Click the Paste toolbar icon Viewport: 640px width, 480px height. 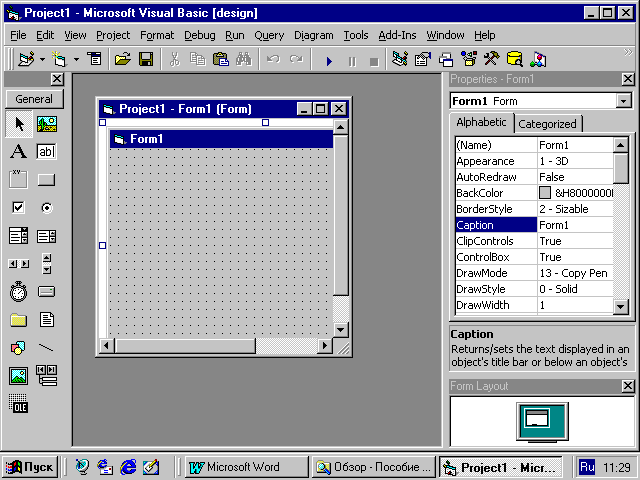(x=221, y=60)
